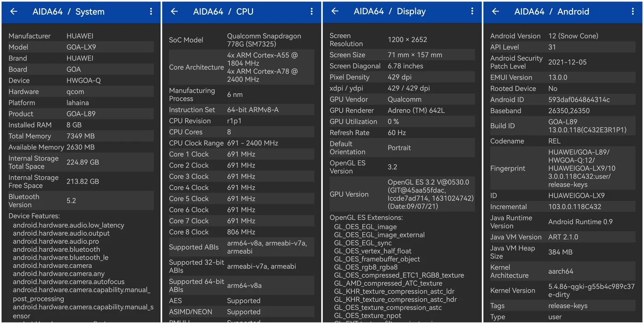The image size is (644, 324).
Task: Select the GPU Renderer Adreno row
Action: click(402, 110)
